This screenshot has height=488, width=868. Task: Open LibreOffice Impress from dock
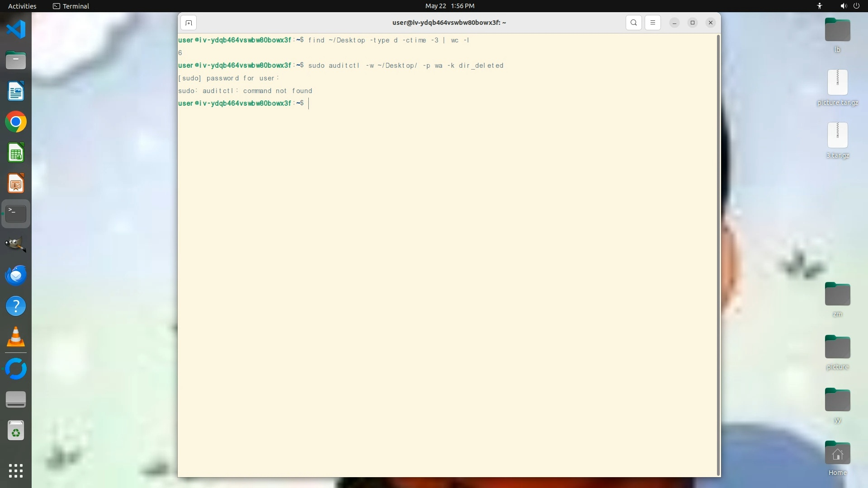tap(16, 183)
